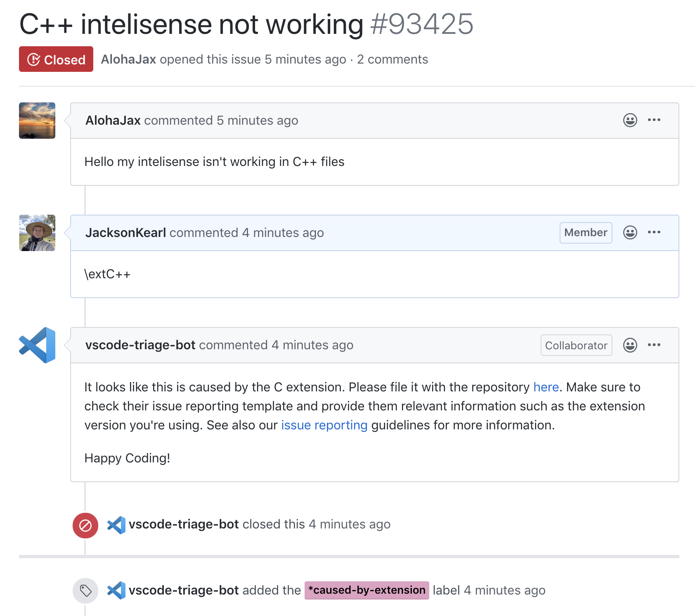Click the red closed event circle icon

tap(85, 525)
